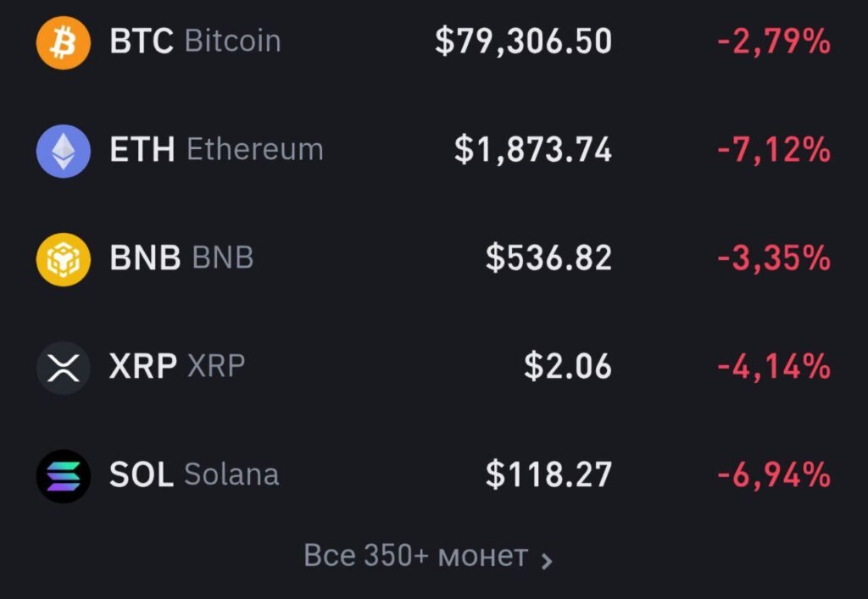Viewport: 868px width, 599px height.
Task: Open 'Все 350+ монет' link
Action: tap(415, 557)
